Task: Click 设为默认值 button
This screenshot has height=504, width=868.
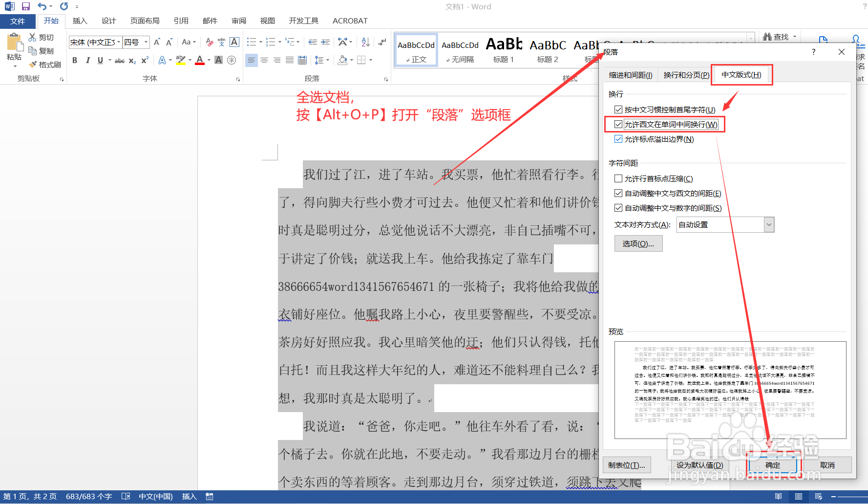Action: 699,465
